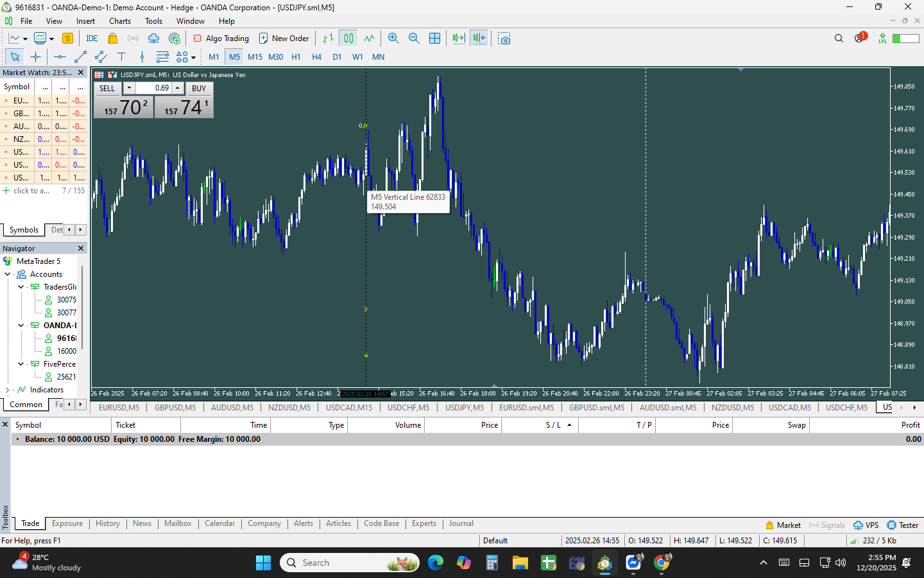Open the VPS cloud icon in toolbar
Screen dimensions: 924x578
(153, 39)
